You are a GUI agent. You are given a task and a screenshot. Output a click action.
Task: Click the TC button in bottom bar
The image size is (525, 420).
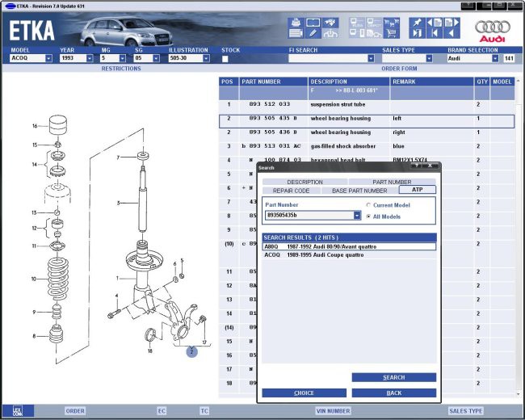(x=204, y=411)
